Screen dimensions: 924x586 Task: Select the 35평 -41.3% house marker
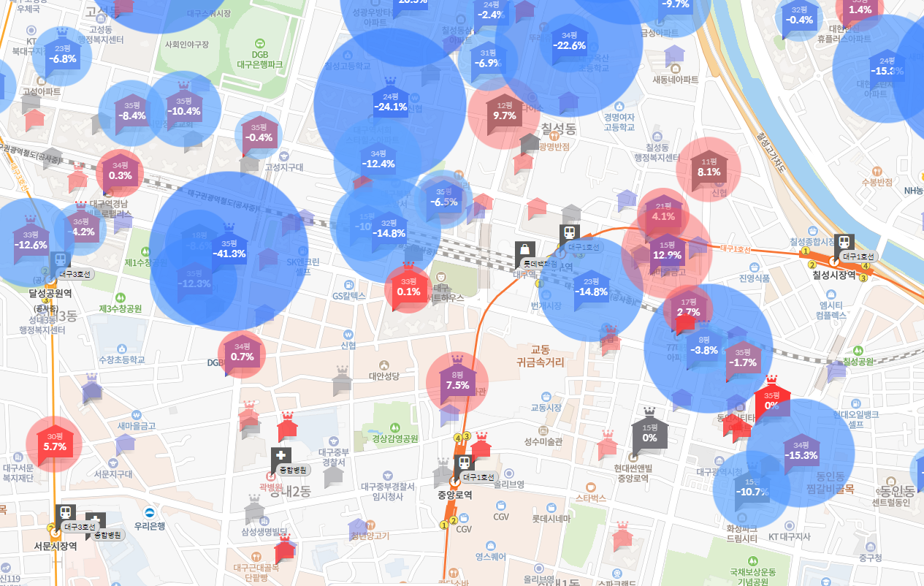click(229, 251)
